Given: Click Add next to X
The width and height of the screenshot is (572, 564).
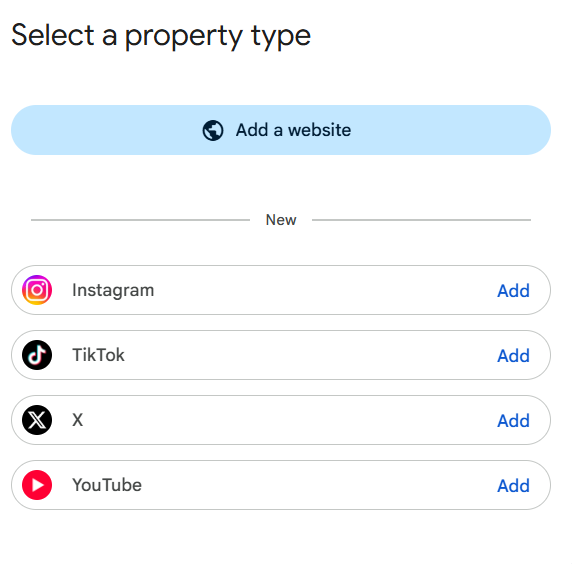Looking at the screenshot, I should 513,421.
